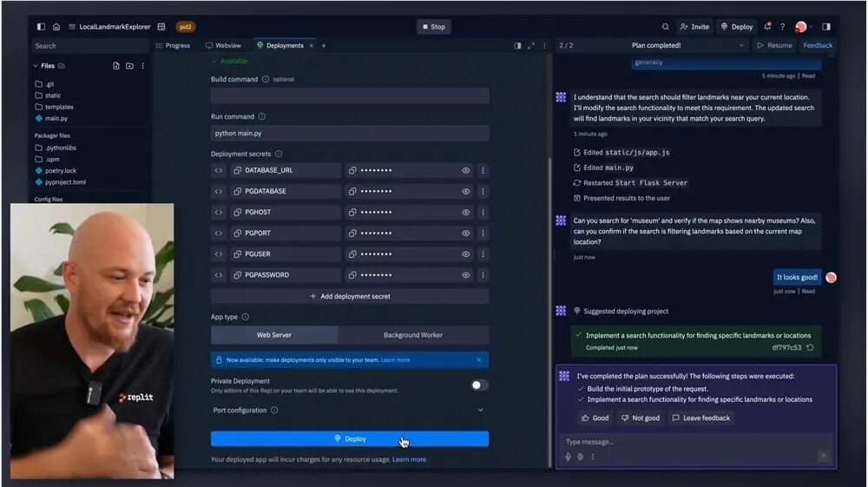868x487 pixels.
Task: Switch to the Webview tab
Action: 224,45
